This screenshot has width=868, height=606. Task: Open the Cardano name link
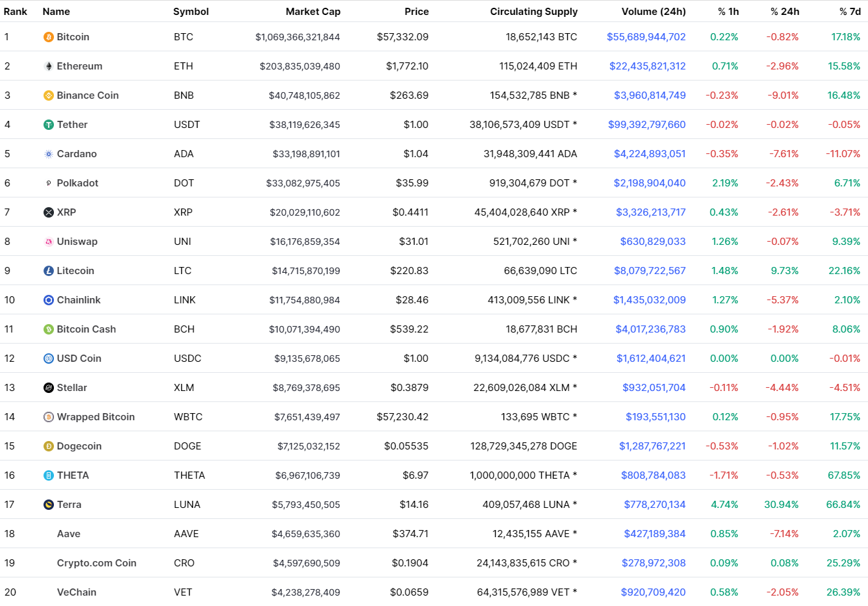pyautogui.click(x=77, y=154)
